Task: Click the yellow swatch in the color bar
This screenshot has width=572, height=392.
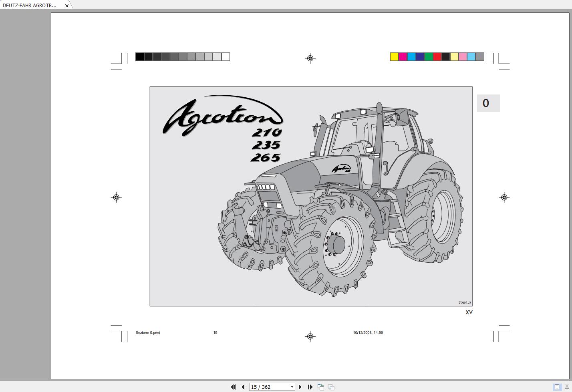Action: (394, 57)
